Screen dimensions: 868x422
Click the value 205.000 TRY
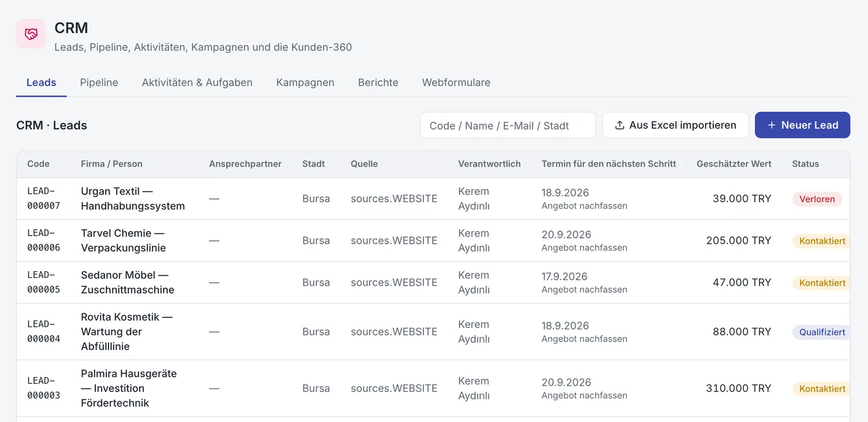click(x=738, y=240)
